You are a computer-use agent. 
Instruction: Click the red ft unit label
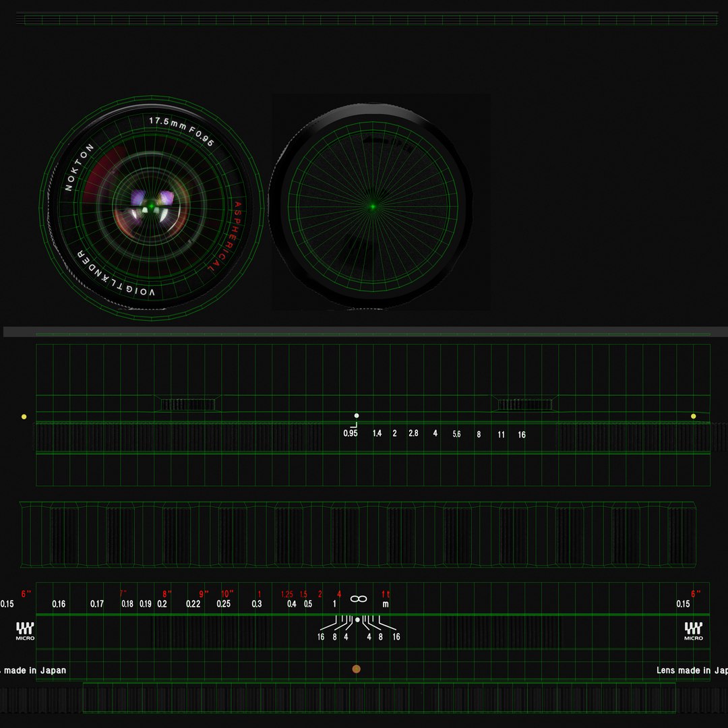click(x=386, y=595)
